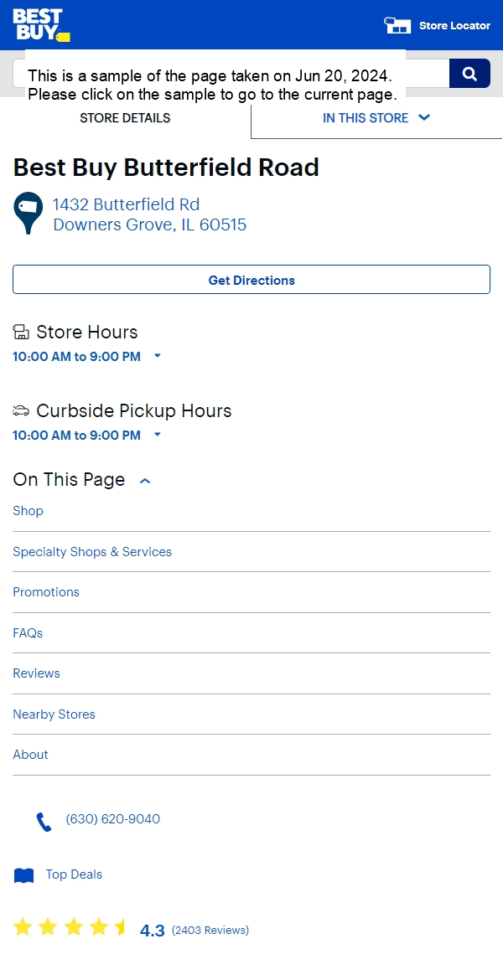Open the Store Locator icon

pyautogui.click(x=397, y=25)
